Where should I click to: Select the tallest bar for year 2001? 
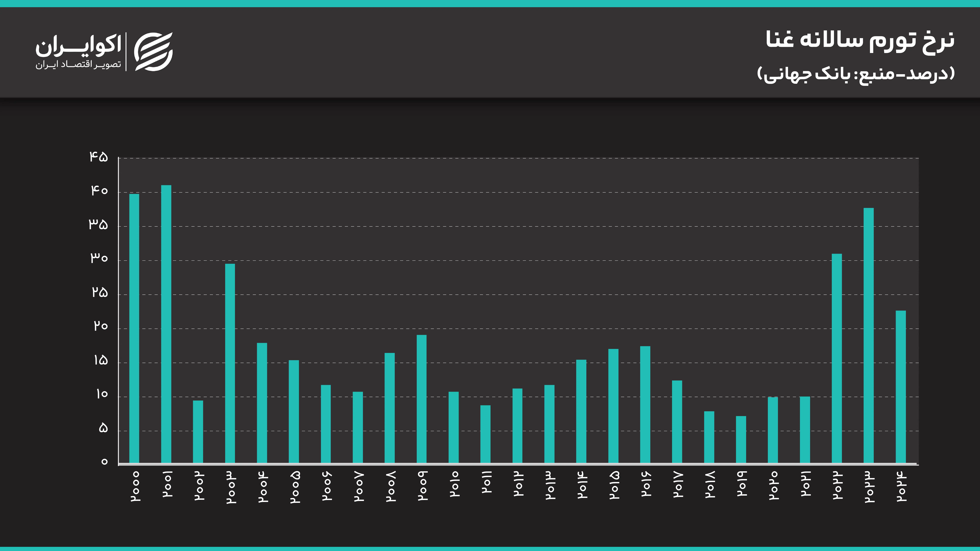[x=166, y=323]
